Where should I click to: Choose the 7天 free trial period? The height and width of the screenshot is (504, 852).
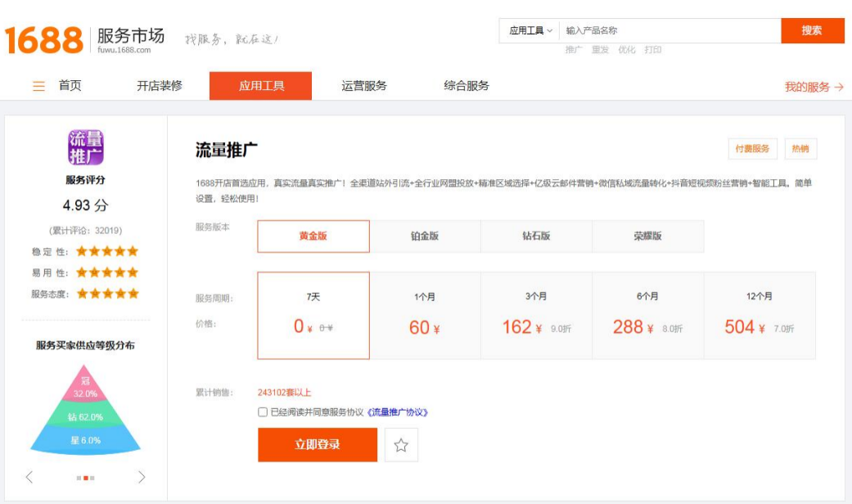pyautogui.click(x=313, y=316)
